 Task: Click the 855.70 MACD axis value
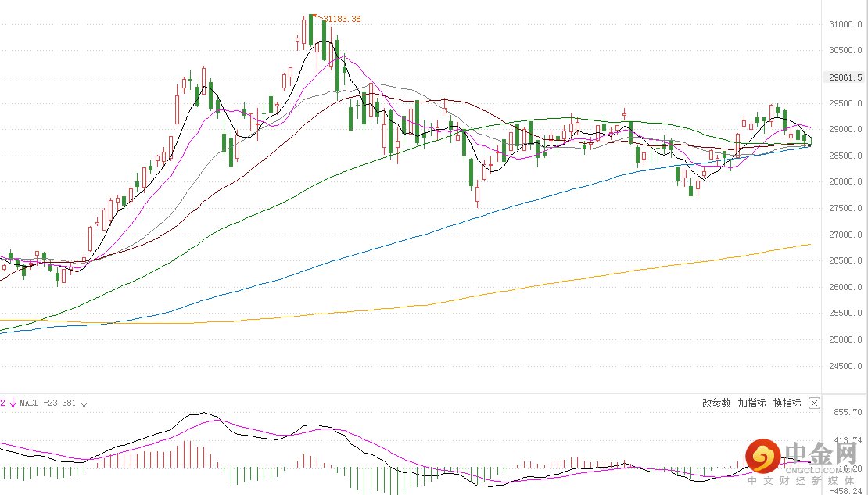tap(848, 412)
